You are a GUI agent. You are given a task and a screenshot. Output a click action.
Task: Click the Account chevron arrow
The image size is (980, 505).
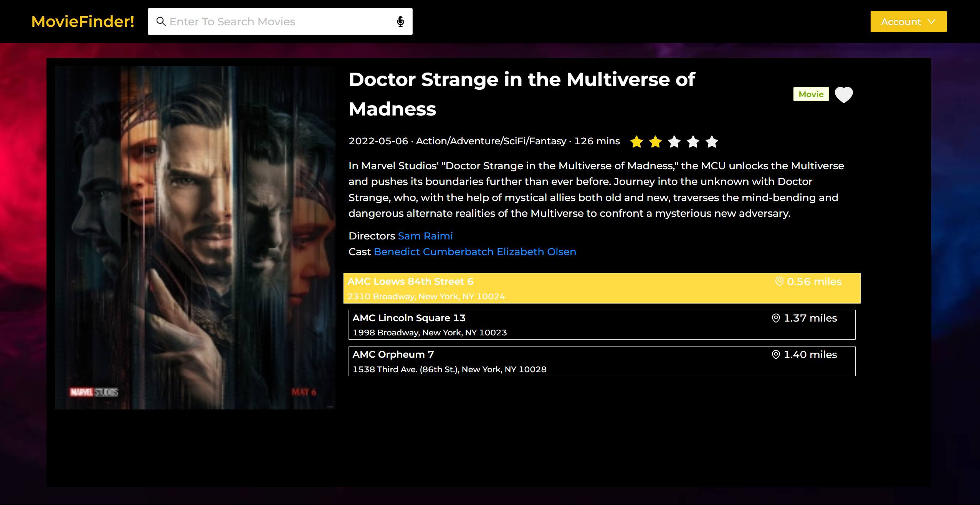932,21
